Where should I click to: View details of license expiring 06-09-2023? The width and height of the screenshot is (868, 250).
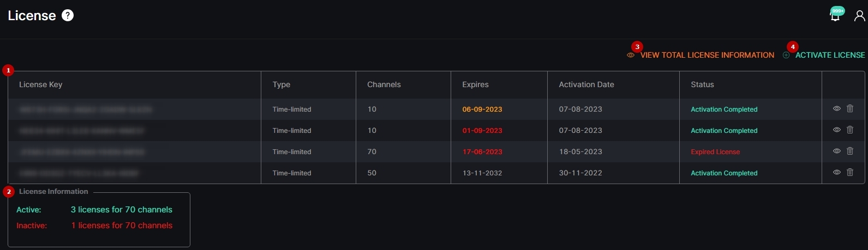point(836,109)
